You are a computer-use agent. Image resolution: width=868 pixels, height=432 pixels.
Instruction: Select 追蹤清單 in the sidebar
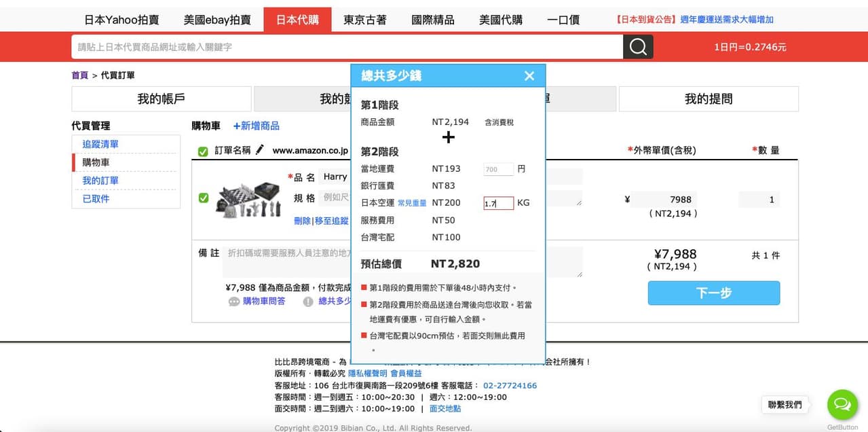tap(100, 144)
